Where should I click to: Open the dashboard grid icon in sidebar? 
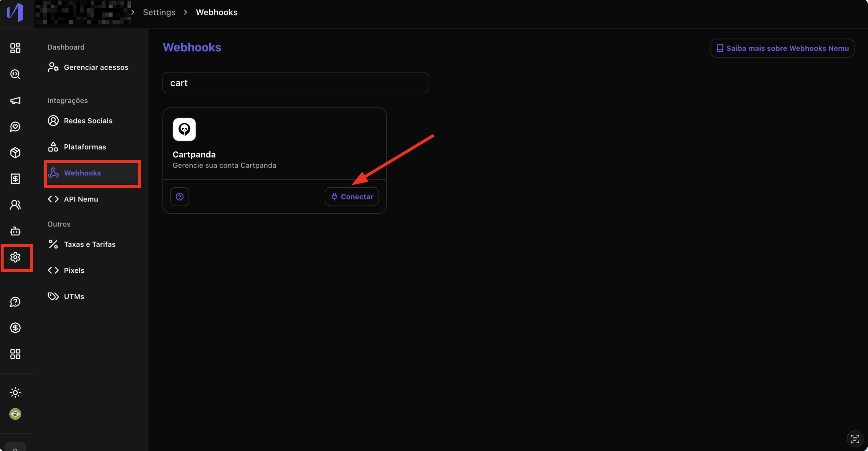point(15,48)
